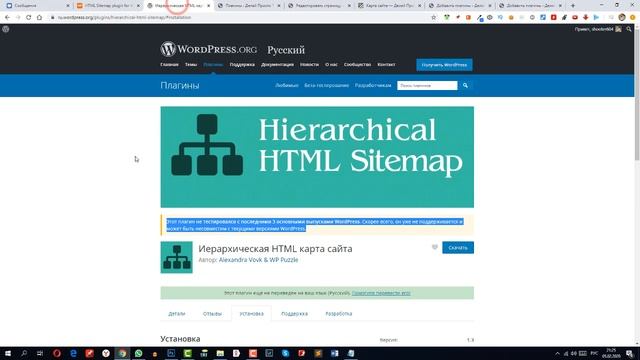Viewport: 640px width, 360px height.
Task: Open Поддержка in the top site menu
Action: point(242,64)
